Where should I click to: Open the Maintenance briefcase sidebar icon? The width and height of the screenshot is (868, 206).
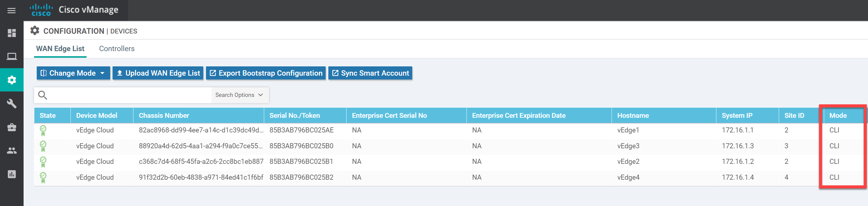tap(12, 127)
